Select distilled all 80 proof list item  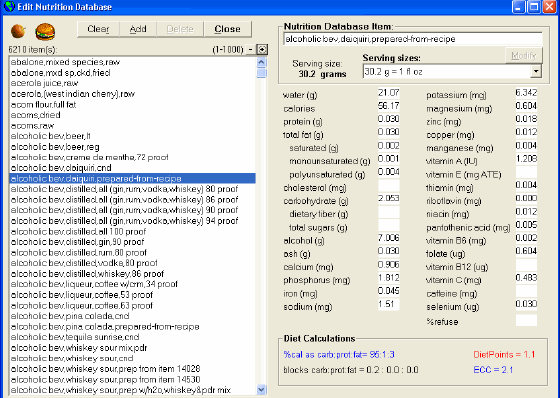(132, 189)
